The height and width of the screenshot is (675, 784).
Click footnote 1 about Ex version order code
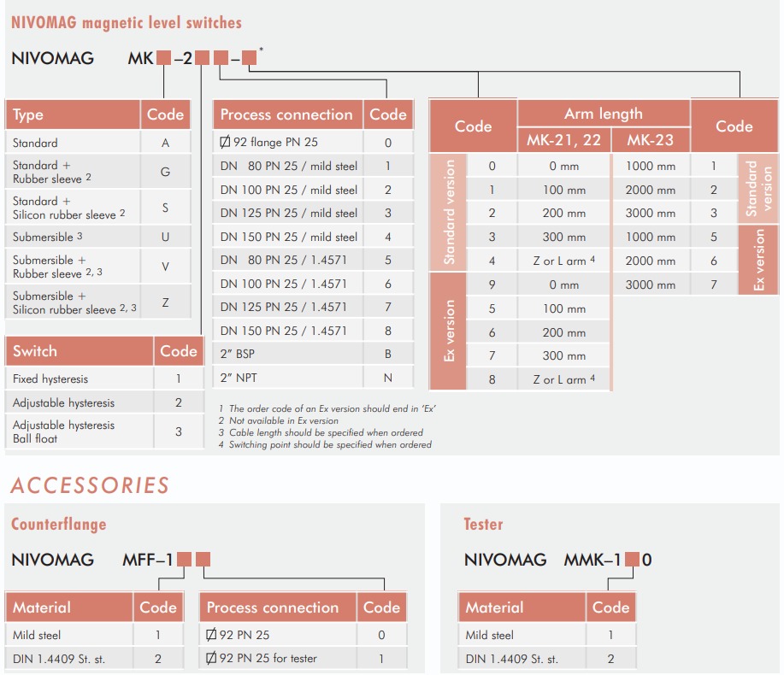(x=327, y=408)
